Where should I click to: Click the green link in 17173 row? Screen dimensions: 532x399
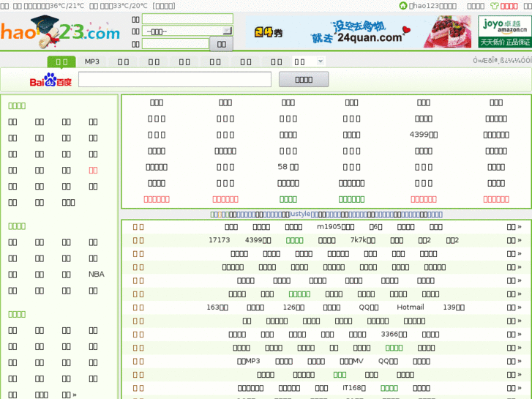294,240
